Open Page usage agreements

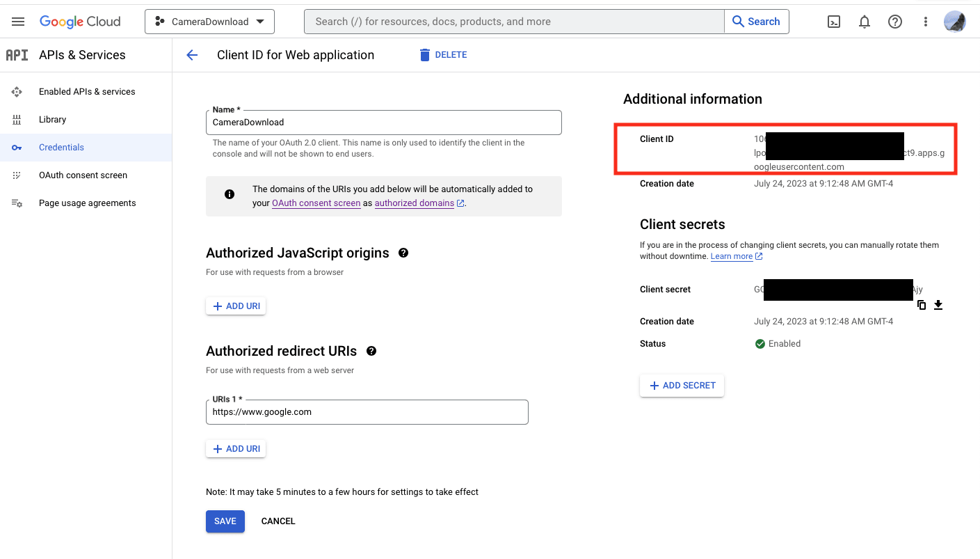[87, 203]
